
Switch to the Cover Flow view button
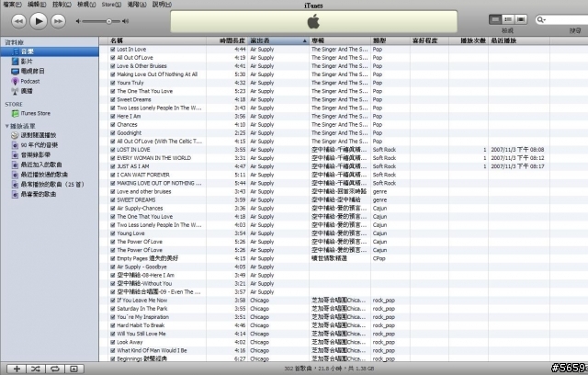click(521, 19)
